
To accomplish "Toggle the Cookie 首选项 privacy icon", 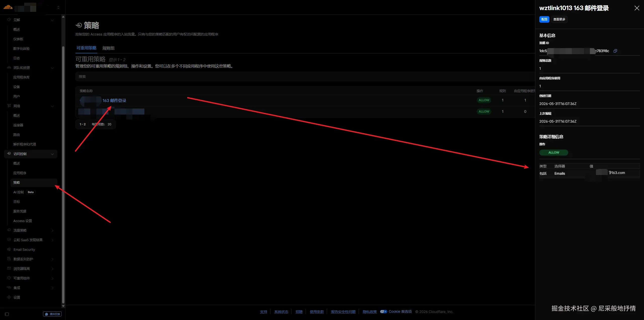I will 384,311.
